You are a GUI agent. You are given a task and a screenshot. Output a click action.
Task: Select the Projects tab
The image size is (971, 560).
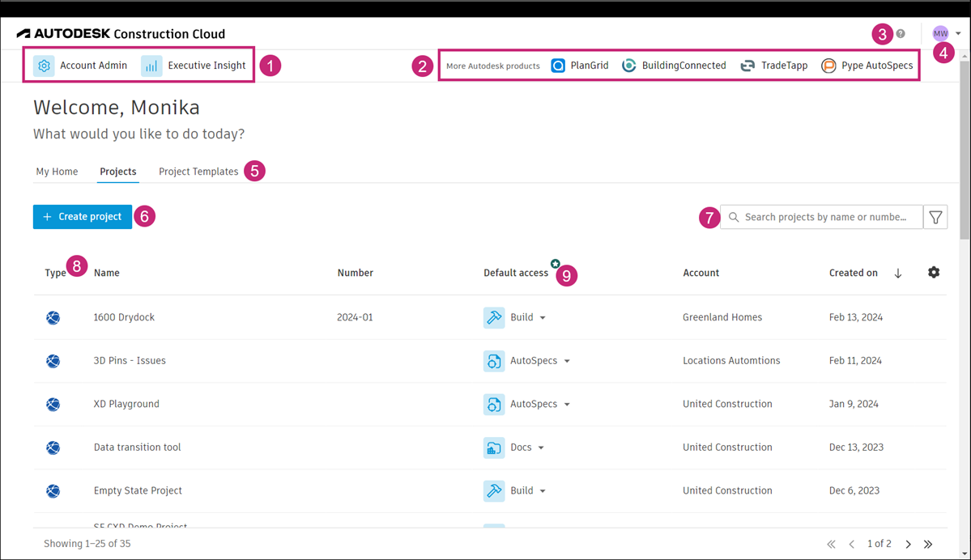coord(117,172)
